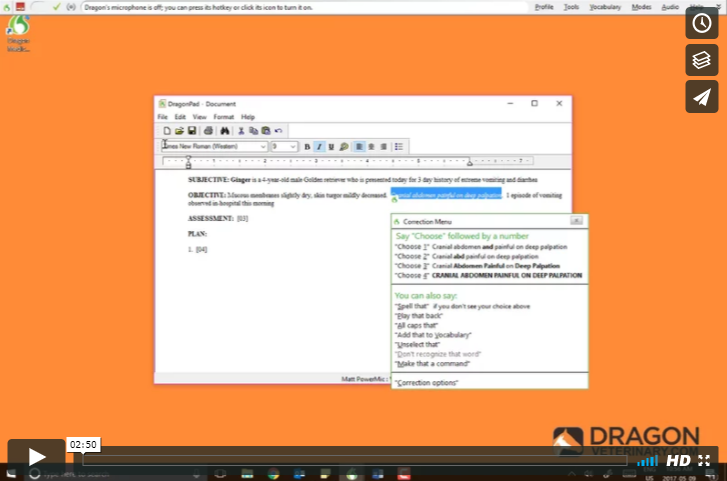This screenshot has width=727, height=481.
Task: Click the text color palette icon
Action: point(344,147)
